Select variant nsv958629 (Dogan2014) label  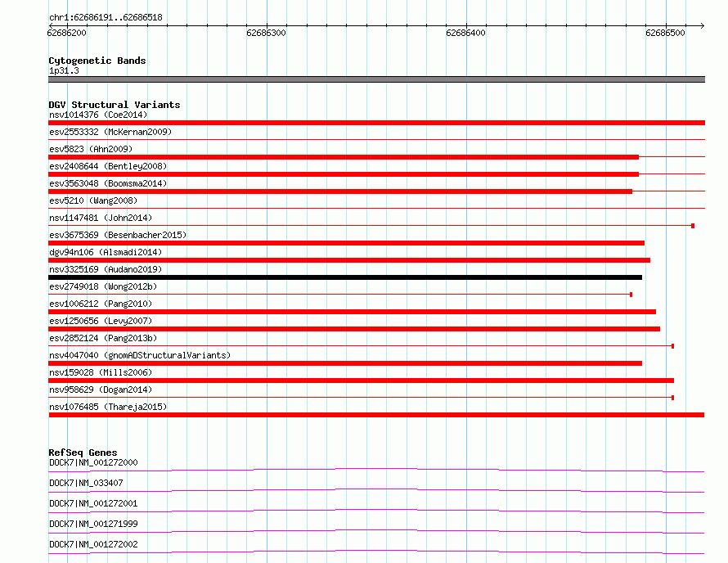[101, 390]
